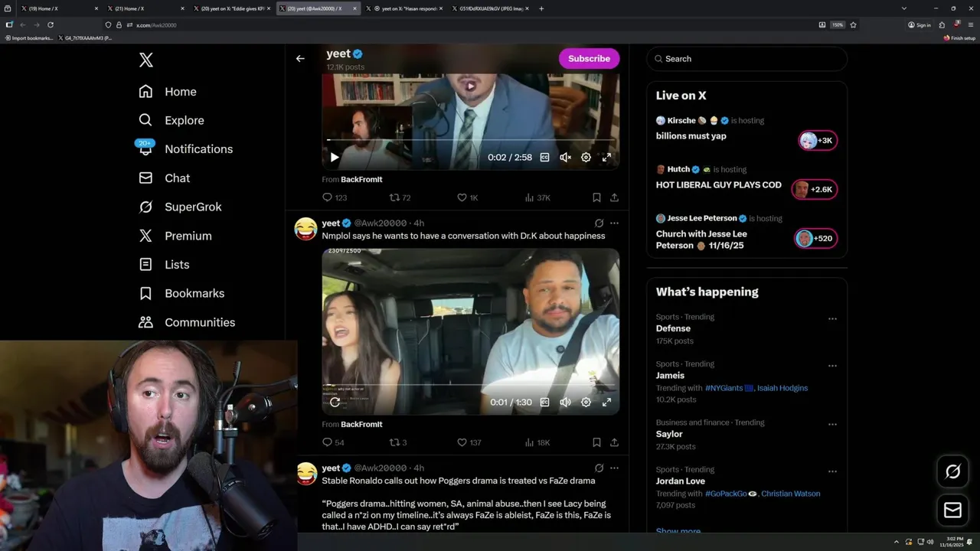This screenshot has width=980, height=551.
Task: Share the post with 18K views
Action: click(614, 442)
